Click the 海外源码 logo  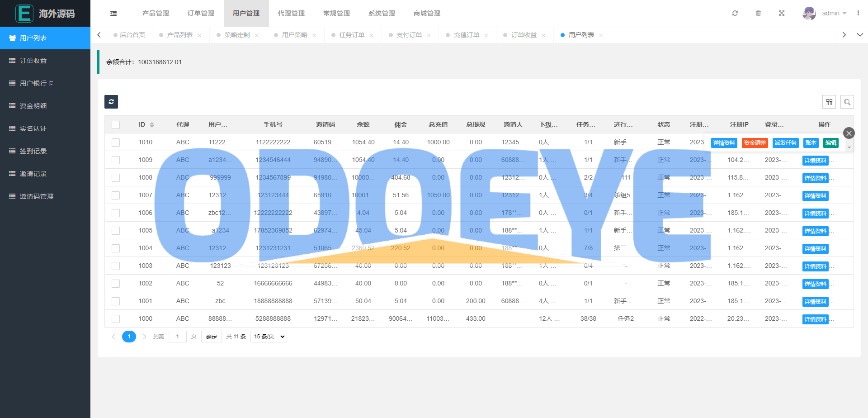tap(45, 13)
